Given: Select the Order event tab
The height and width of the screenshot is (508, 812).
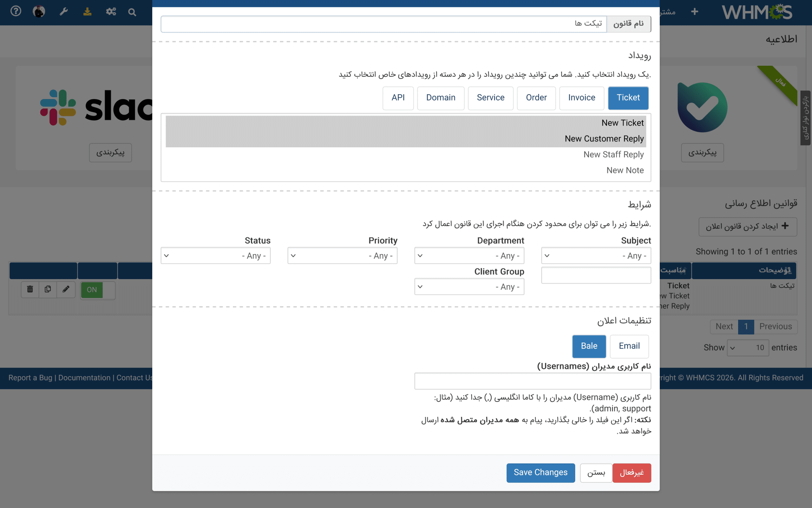Looking at the screenshot, I should (x=536, y=98).
